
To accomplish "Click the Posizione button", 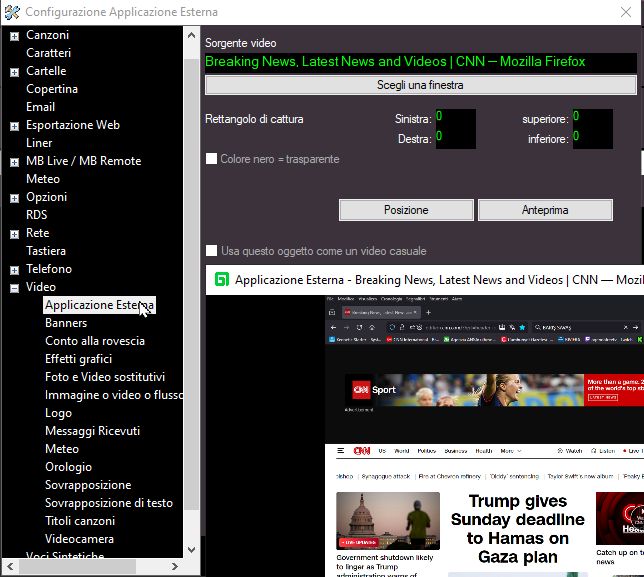I will point(406,210).
